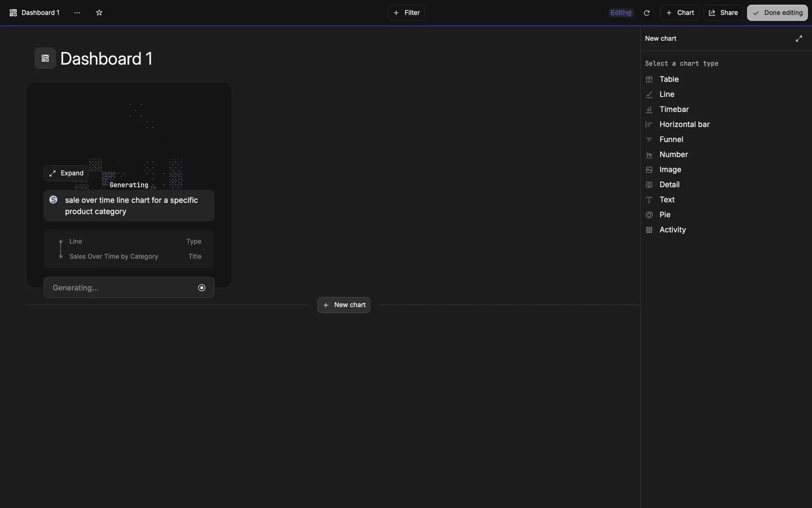
Task: Choose the Table chart type
Action: point(669,79)
